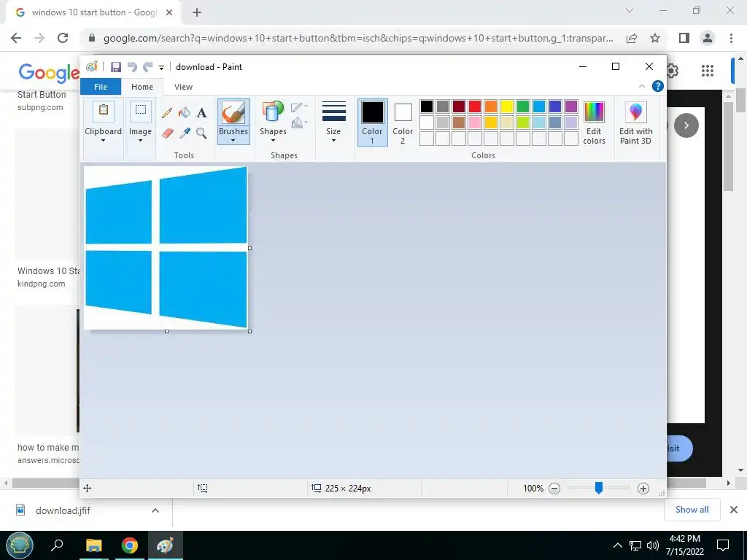This screenshot has height=560, width=747.
Task: Select the Eraser tool
Action: coord(167,133)
